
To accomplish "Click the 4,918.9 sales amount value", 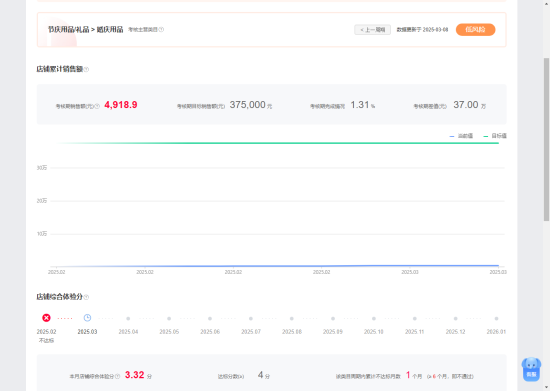I will click(x=121, y=105).
